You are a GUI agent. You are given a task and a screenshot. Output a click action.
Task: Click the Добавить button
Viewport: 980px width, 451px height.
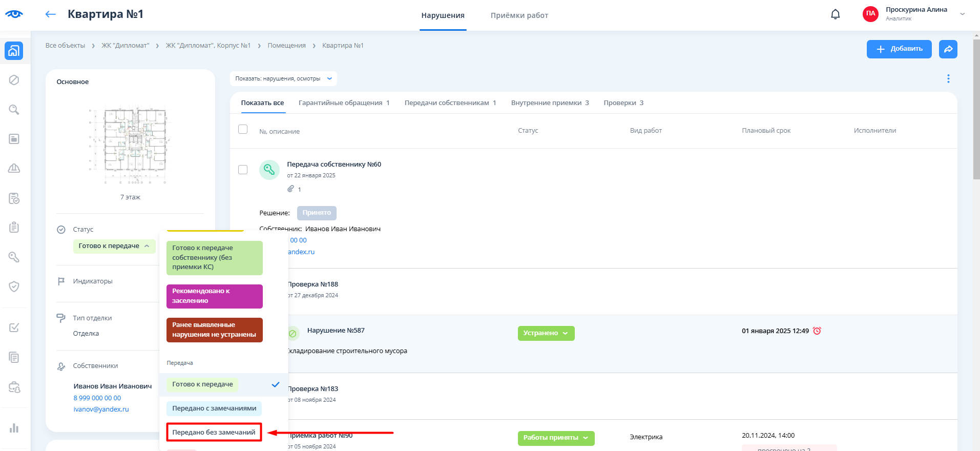(x=899, y=49)
